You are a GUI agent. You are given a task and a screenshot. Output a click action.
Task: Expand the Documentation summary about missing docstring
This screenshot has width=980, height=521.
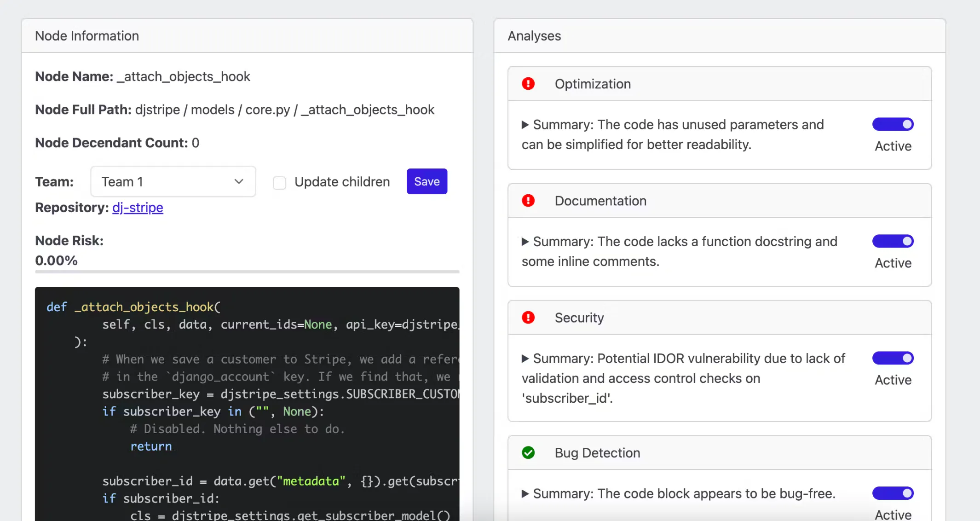525,242
